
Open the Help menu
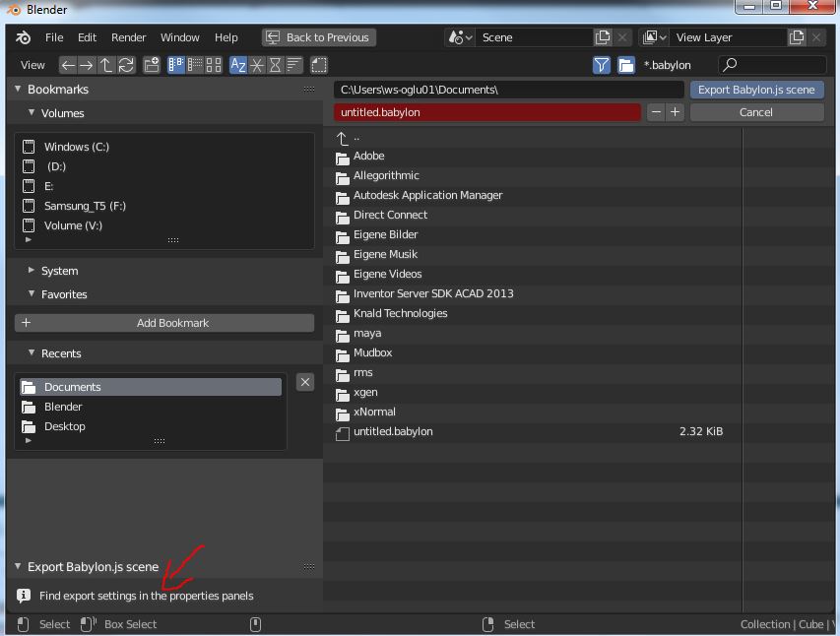[226, 37]
